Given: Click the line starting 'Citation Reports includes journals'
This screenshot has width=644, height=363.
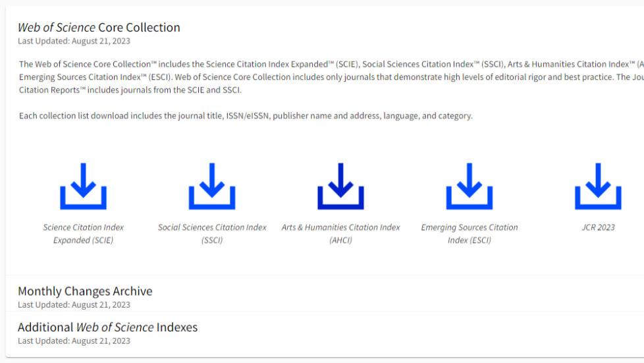Looking at the screenshot, I should pos(130,90).
